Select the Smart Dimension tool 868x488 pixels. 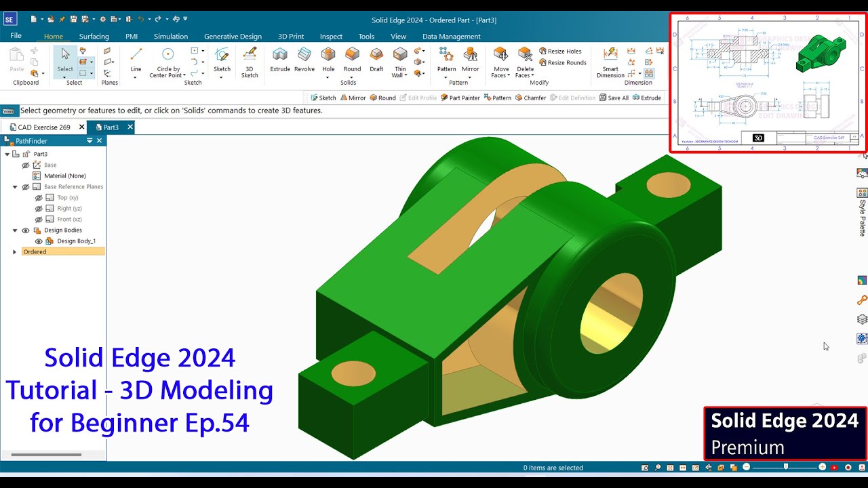pos(610,62)
